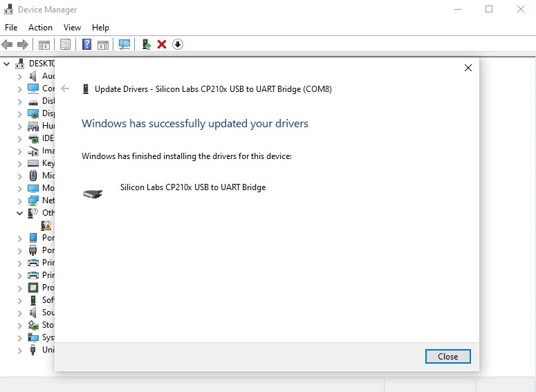
Task: Expand the Uni USB controllers chevron
Action: (20, 351)
